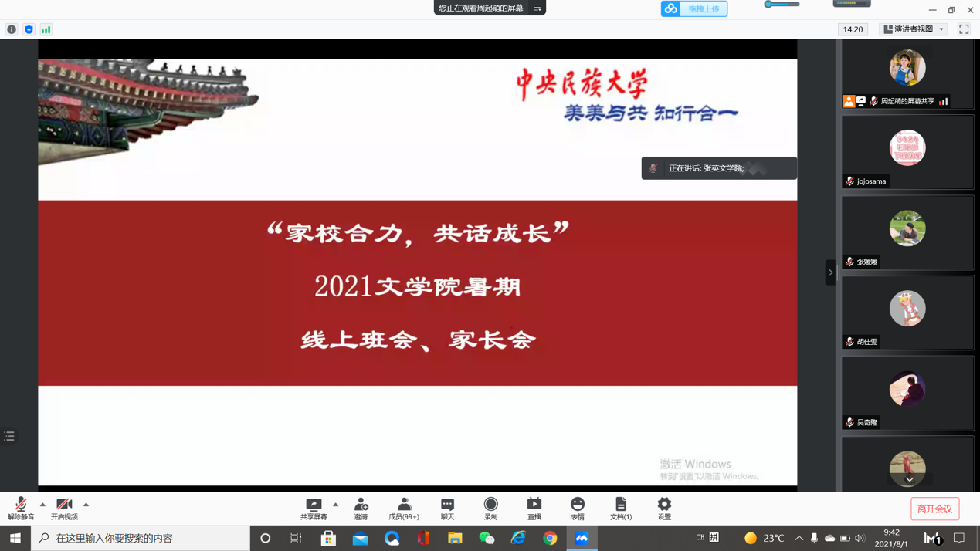Expand video options arrow beside camera
The height and width of the screenshot is (551, 980).
[x=86, y=505]
